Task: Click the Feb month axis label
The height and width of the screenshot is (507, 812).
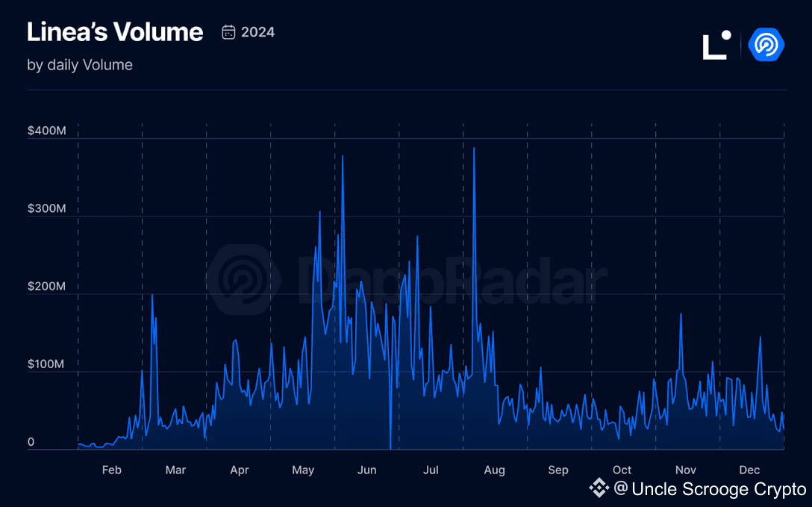Action: pos(111,470)
